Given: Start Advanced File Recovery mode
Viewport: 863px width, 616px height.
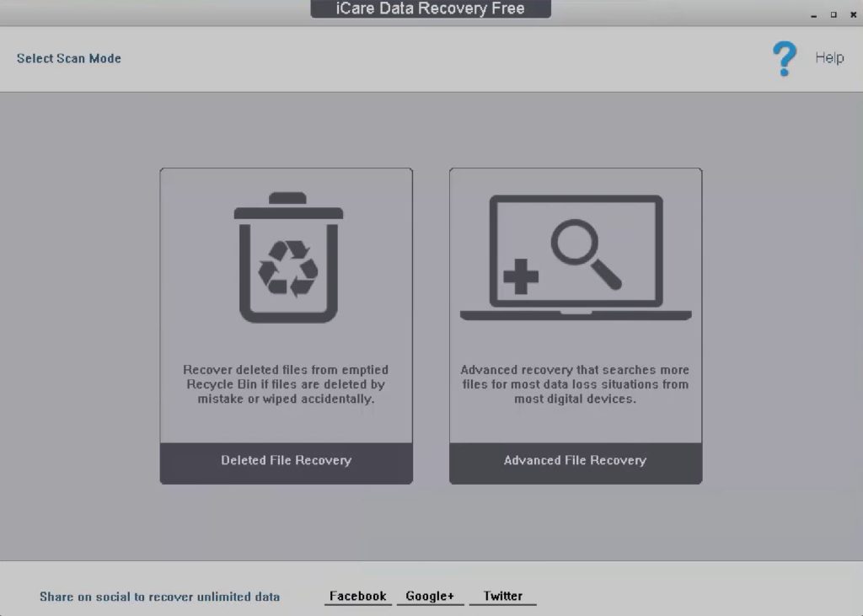Looking at the screenshot, I should tap(576, 461).
